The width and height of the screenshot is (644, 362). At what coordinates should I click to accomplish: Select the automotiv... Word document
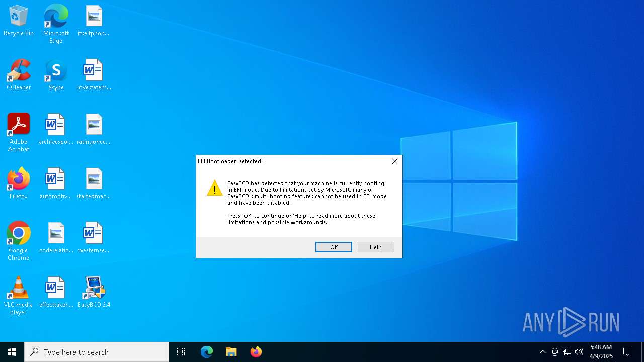(x=56, y=184)
